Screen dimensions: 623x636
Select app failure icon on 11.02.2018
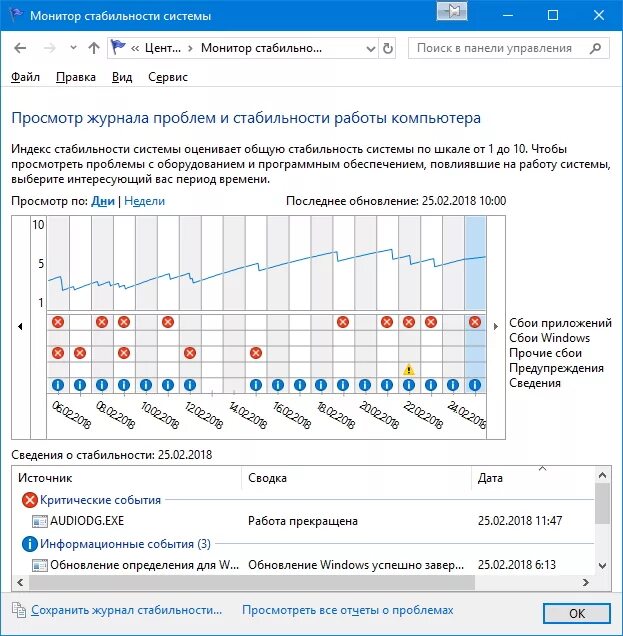(168, 322)
